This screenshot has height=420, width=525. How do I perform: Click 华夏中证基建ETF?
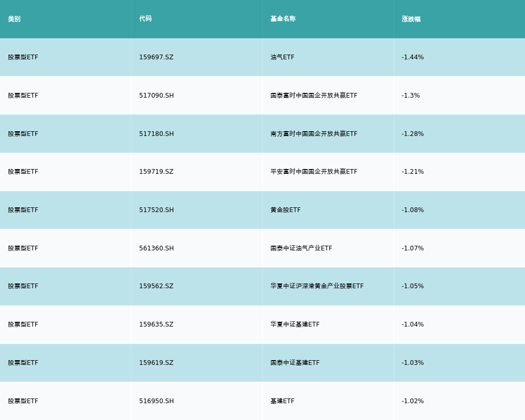tap(295, 324)
